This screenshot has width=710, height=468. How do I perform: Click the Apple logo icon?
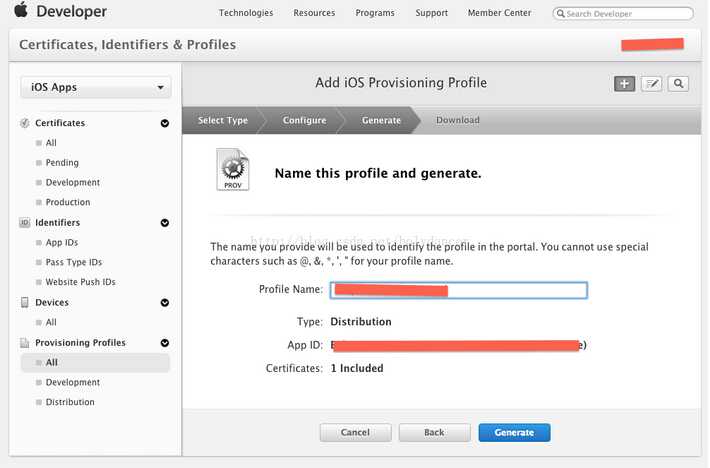click(x=21, y=10)
